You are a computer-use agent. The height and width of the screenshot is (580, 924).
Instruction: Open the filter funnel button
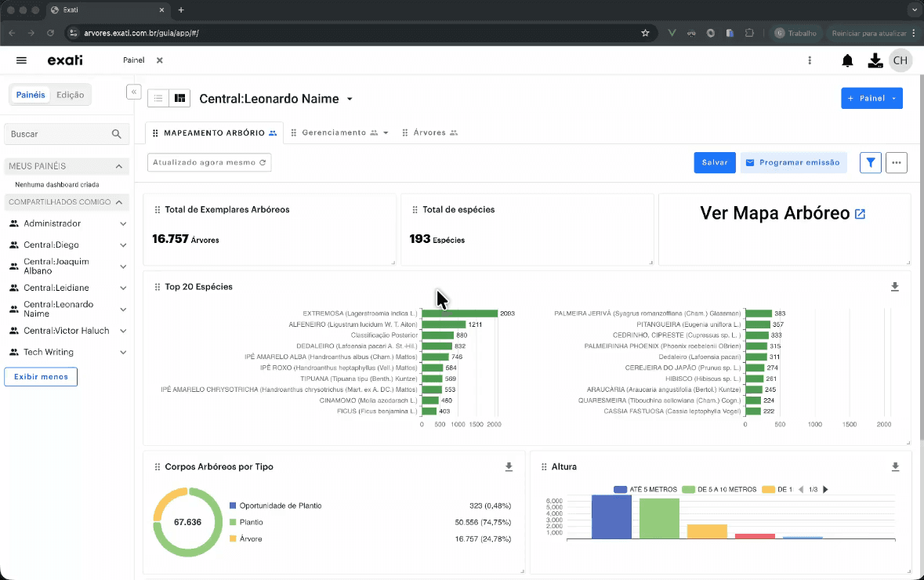(x=871, y=163)
